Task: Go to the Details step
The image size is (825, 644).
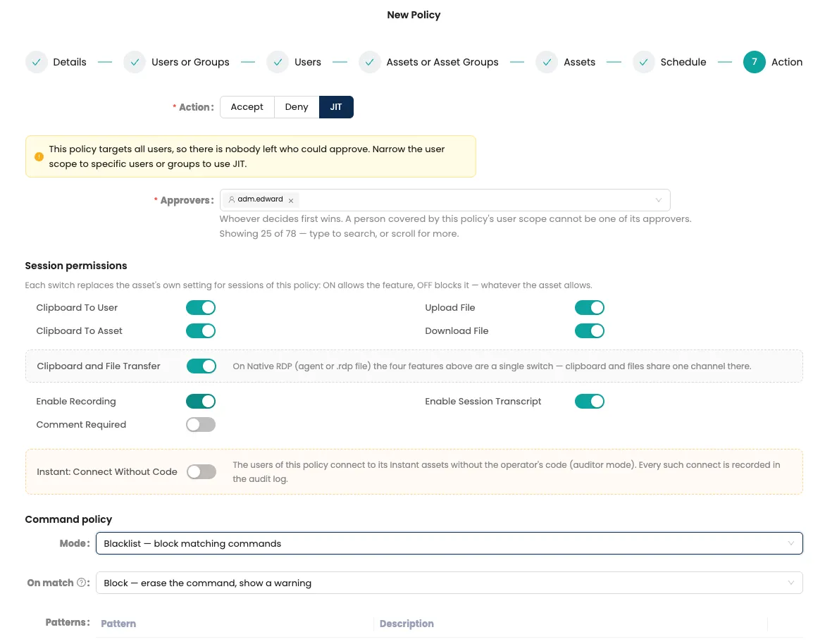Action: 70,62
